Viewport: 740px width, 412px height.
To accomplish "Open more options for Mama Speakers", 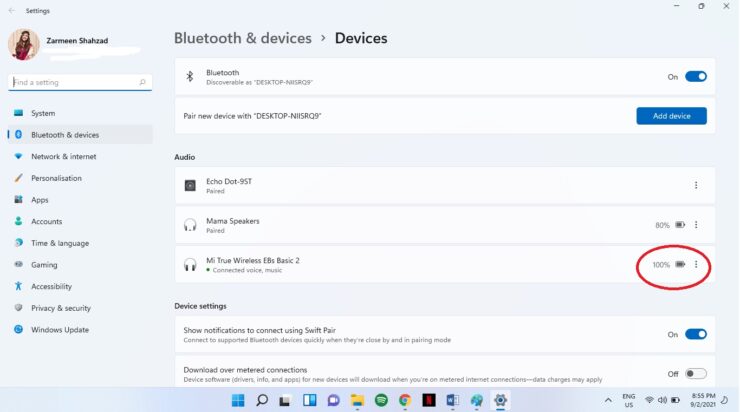I will 696,225.
